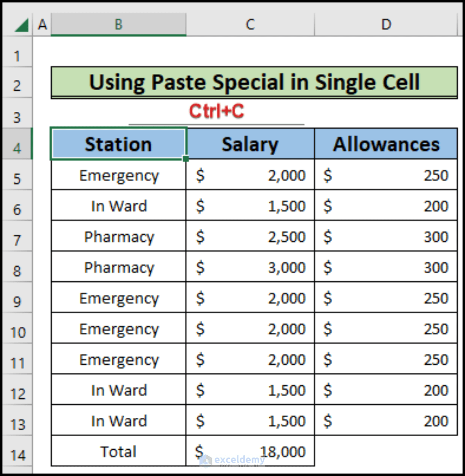Click the Ctrl+C text label
The width and height of the screenshot is (465, 476).
pyautogui.click(x=216, y=111)
